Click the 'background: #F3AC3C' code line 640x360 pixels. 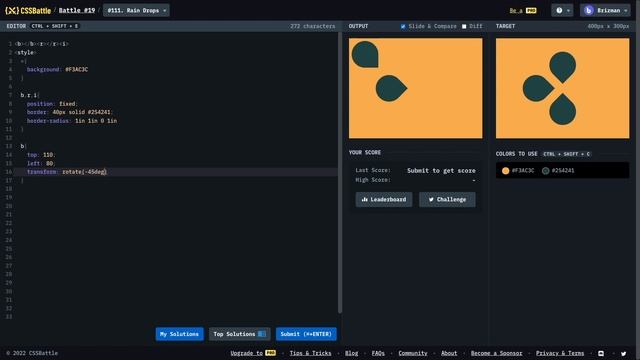click(x=57, y=69)
